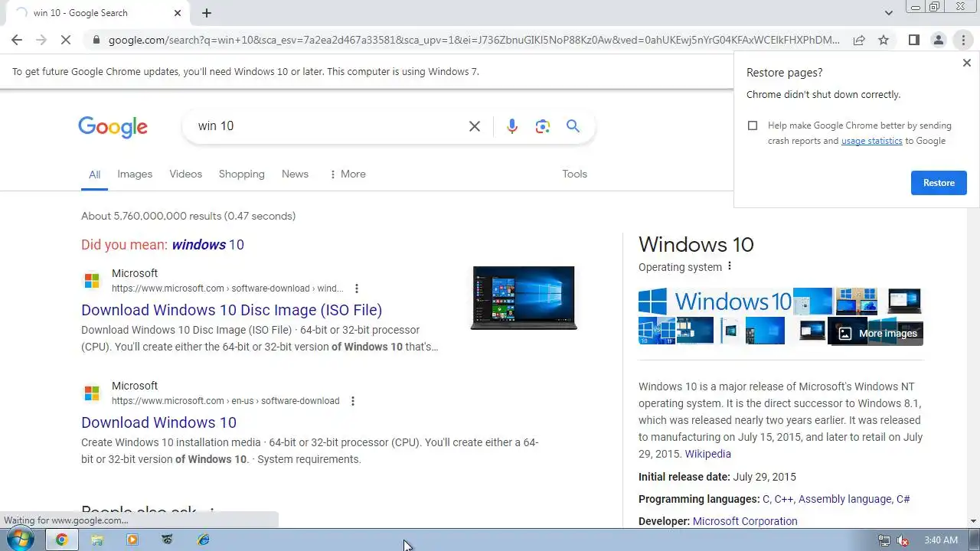Open a new tab with plus icon

pos(207,13)
